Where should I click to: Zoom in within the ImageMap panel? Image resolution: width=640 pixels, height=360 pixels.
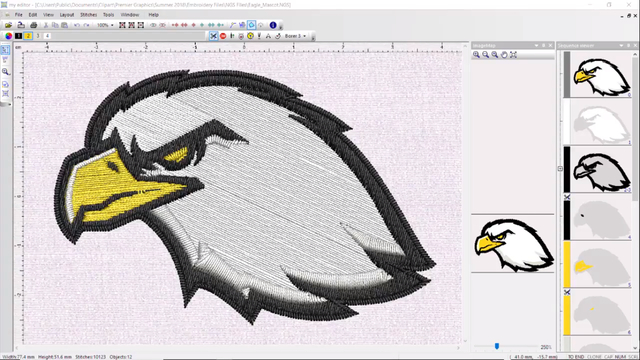(x=476, y=55)
